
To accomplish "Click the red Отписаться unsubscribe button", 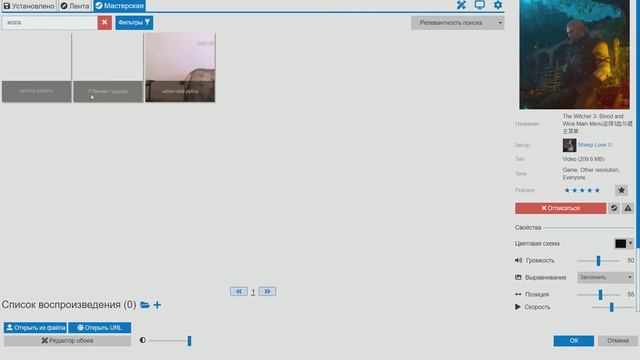I will click(x=560, y=208).
